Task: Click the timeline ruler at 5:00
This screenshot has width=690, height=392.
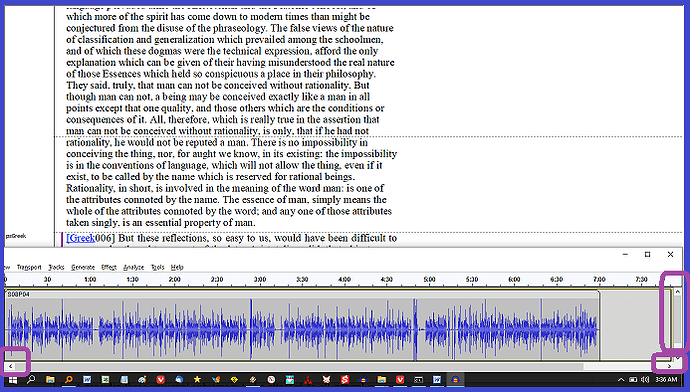Action: [x=429, y=279]
